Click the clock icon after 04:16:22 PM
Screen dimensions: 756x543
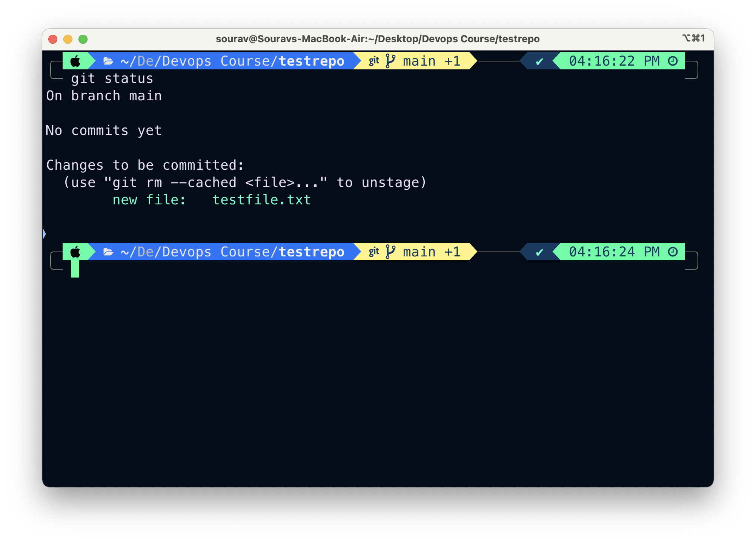(673, 61)
